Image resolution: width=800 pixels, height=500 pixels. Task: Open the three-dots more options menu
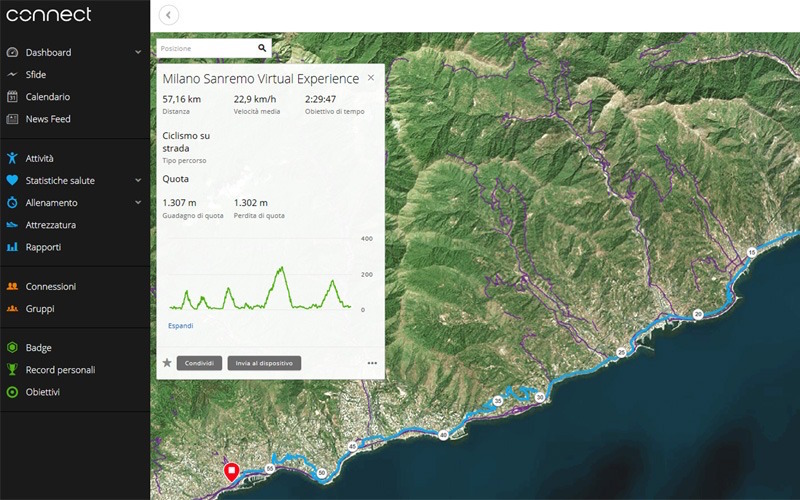pos(372,363)
